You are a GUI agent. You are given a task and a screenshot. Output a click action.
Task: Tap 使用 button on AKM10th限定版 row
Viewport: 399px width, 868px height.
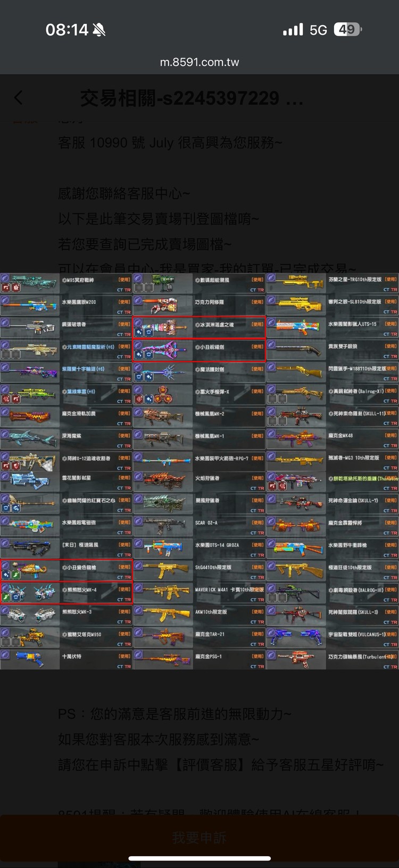257,612
